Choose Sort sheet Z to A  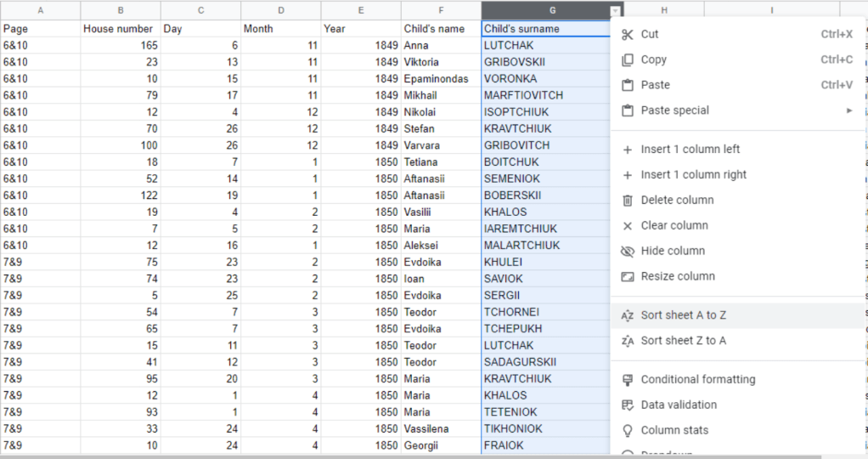pyautogui.click(x=683, y=341)
